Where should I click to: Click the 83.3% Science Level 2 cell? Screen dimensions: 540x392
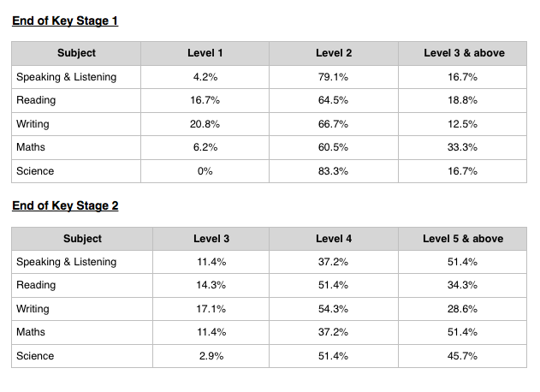pos(334,171)
